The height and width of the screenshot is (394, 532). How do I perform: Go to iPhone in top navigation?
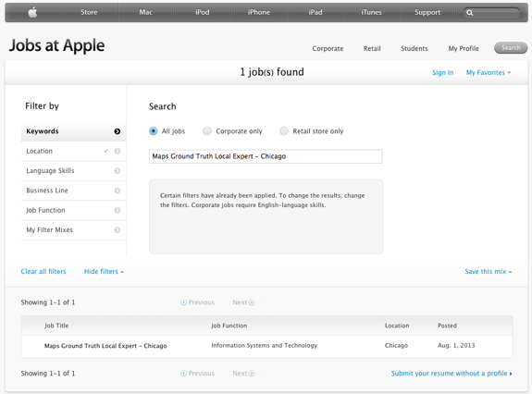[x=258, y=13]
